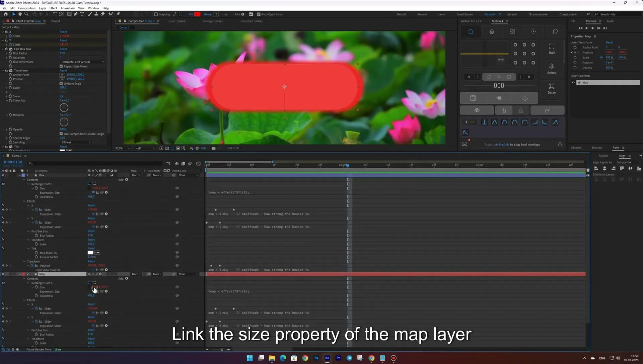Click the Delay tool in Motion 4
The image size is (643, 364).
click(552, 88)
